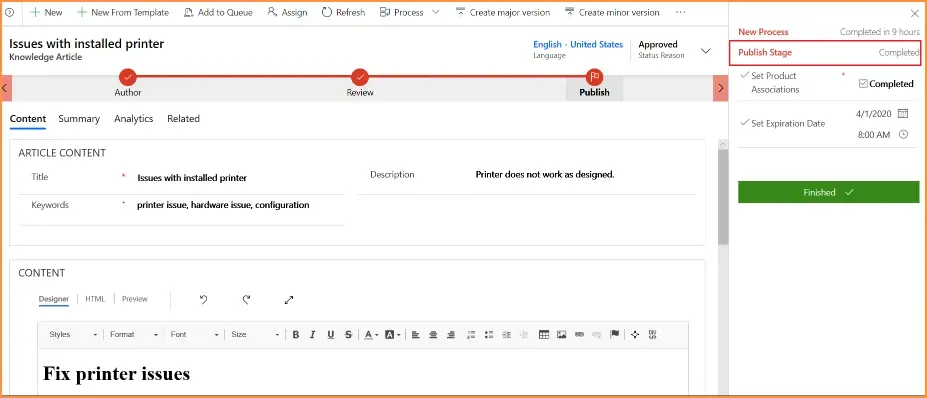Viewport: 927px width, 398px height.
Task: Toggle italic text formatting
Action: pos(313,335)
